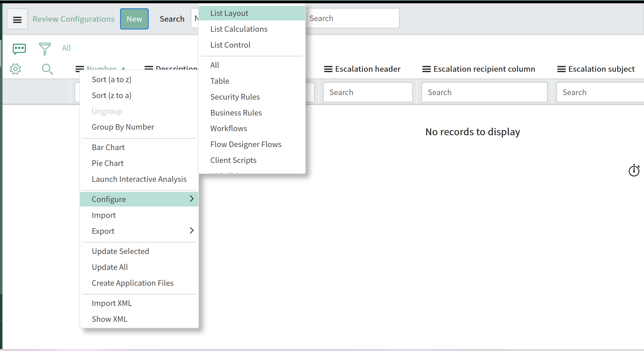The width and height of the screenshot is (644, 351).
Task: Open the list context hamburger menu
Action: point(17,19)
